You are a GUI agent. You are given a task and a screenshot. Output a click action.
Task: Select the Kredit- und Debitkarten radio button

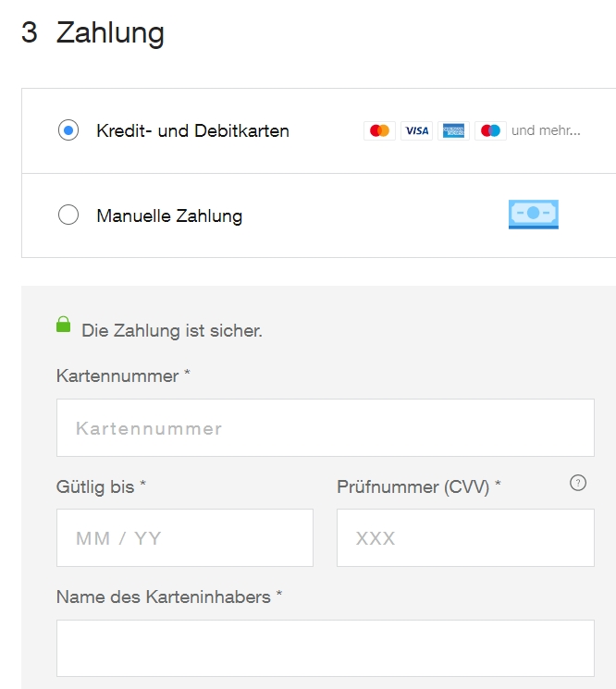click(x=68, y=130)
